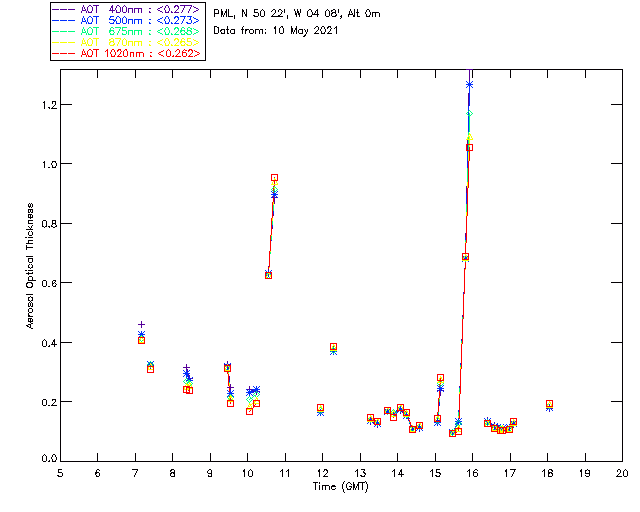Click the y-axis value 1.0
Image resolution: width=640 pixels, height=512 pixels.
tap(49, 164)
